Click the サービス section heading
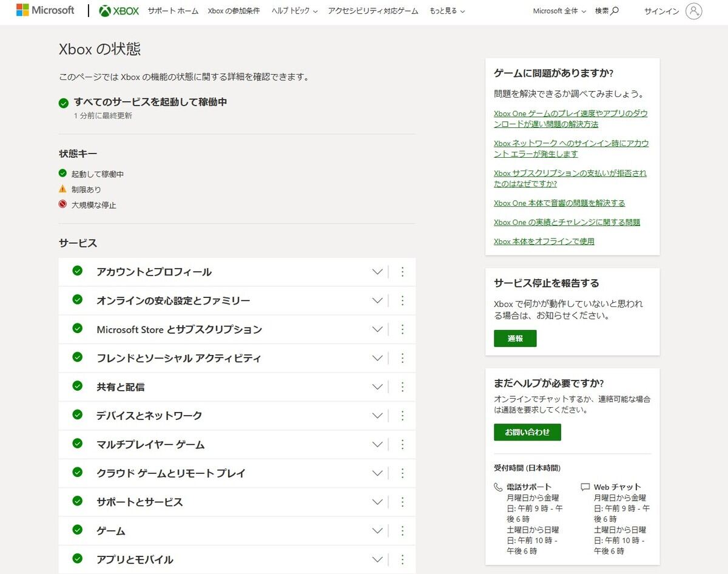 (78, 243)
